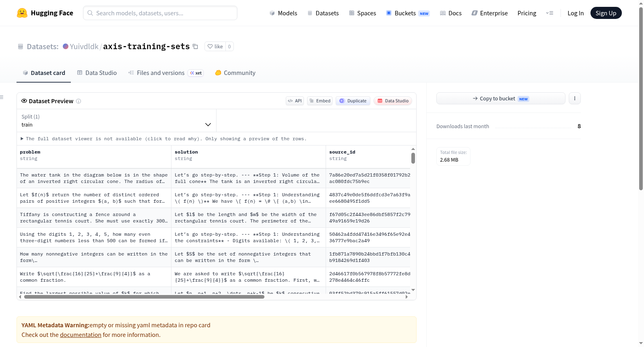Open Datasets in the top navigation
This screenshot has height=347, width=644.
pyautogui.click(x=323, y=13)
